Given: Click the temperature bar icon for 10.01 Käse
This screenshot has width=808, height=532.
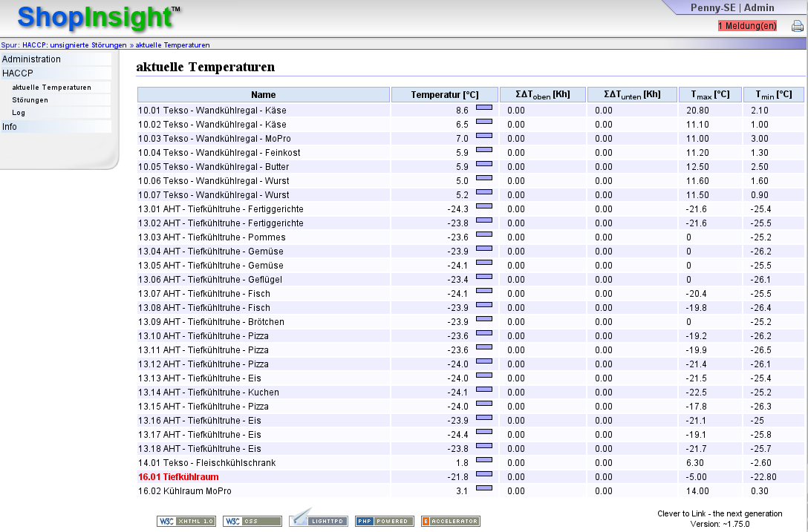Looking at the screenshot, I should coord(484,108).
